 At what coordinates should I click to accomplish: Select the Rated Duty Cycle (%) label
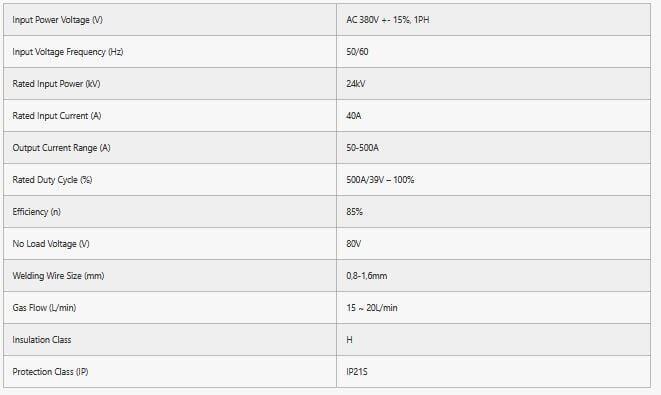click(x=52, y=180)
